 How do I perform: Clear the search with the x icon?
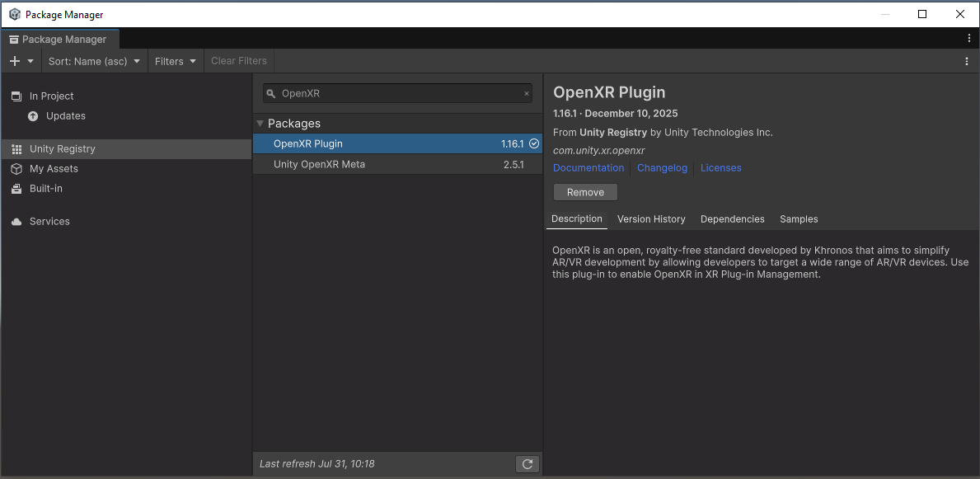(x=526, y=94)
